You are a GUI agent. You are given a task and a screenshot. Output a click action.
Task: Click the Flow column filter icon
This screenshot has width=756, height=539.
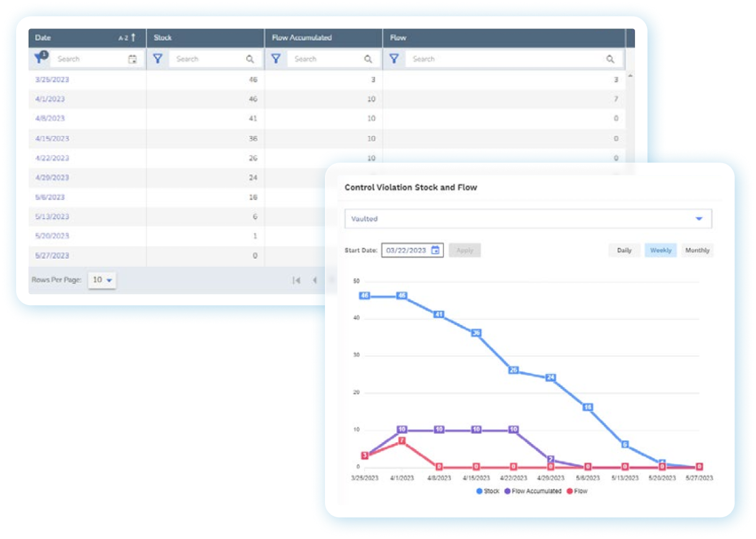point(394,59)
